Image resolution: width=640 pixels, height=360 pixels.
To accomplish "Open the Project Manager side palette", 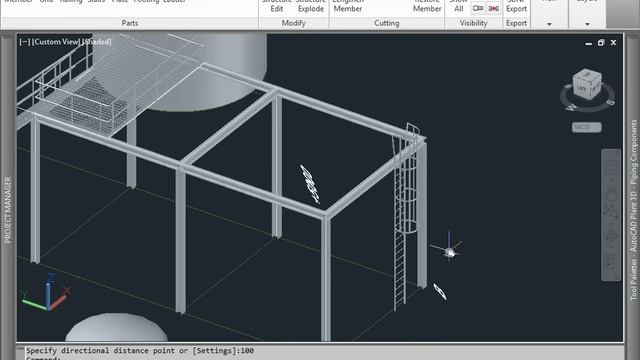I will point(7,210).
